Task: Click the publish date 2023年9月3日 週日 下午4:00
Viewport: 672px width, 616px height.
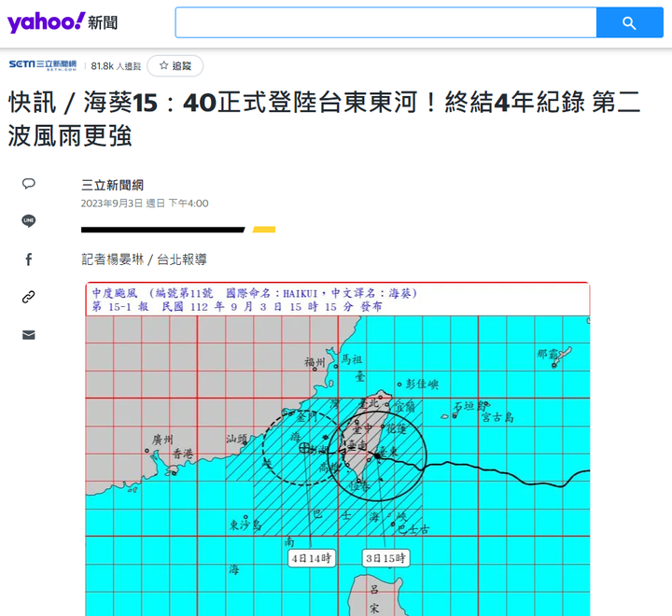Action: [x=145, y=203]
